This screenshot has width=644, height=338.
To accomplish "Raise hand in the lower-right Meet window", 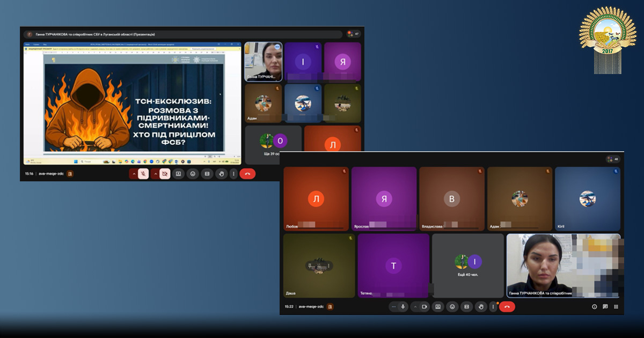I will [x=481, y=306].
